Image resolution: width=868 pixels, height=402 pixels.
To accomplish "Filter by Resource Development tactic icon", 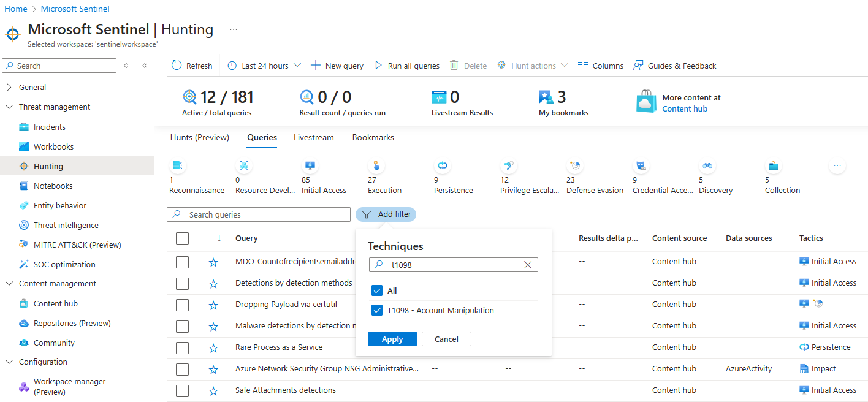I will click(x=244, y=165).
